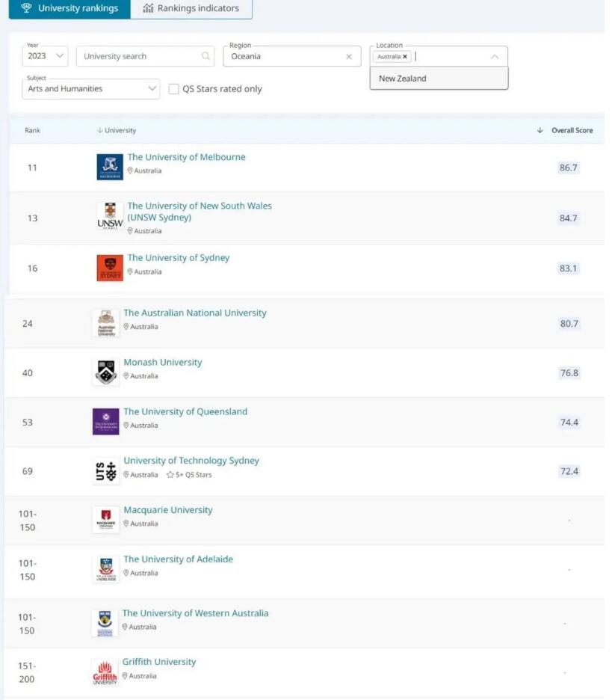Viewport: 612px width, 700px height.
Task: Click the location pin under Monash University
Action: [x=126, y=376]
